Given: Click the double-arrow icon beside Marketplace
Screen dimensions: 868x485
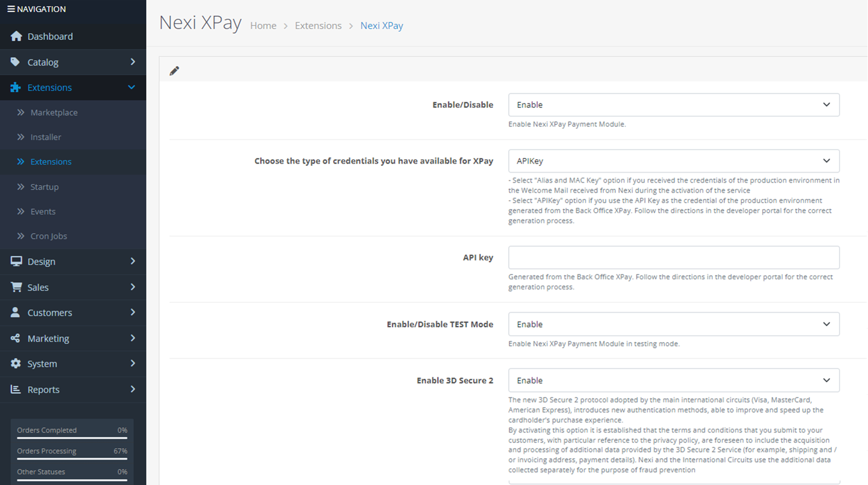Looking at the screenshot, I should click(x=21, y=112).
